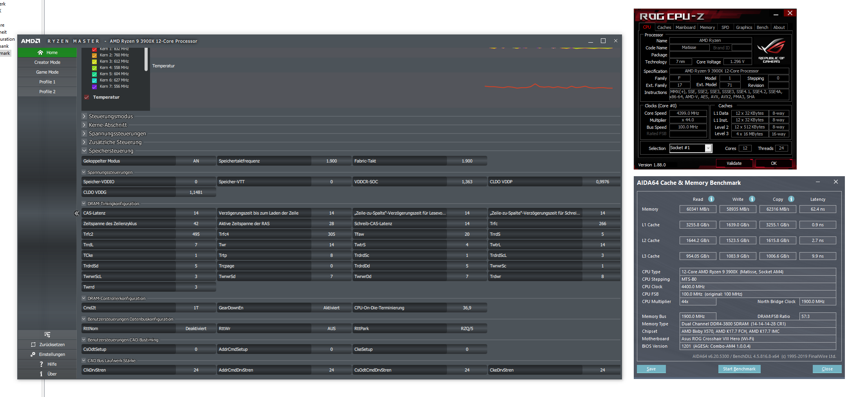Open the SPD tab in CPU-Z

pos(725,27)
